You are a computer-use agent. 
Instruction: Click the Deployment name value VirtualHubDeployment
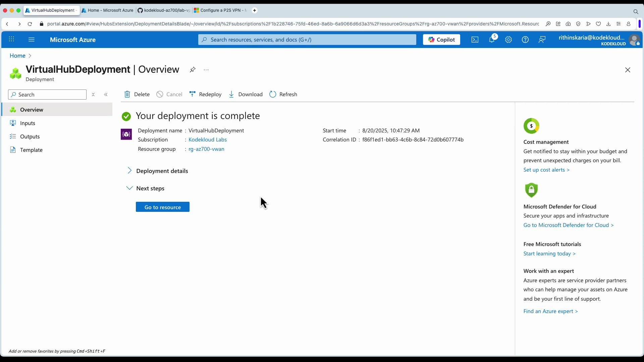(216, 130)
